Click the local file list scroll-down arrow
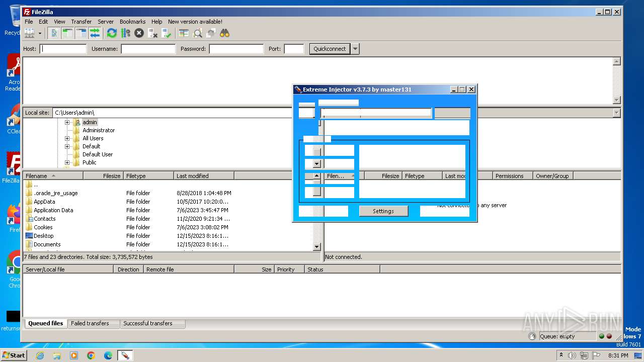This screenshot has height=362, width=644. coord(316,247)
